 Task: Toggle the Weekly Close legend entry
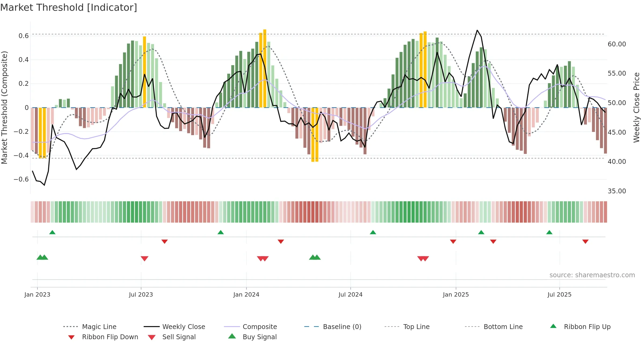click(174, 327)
